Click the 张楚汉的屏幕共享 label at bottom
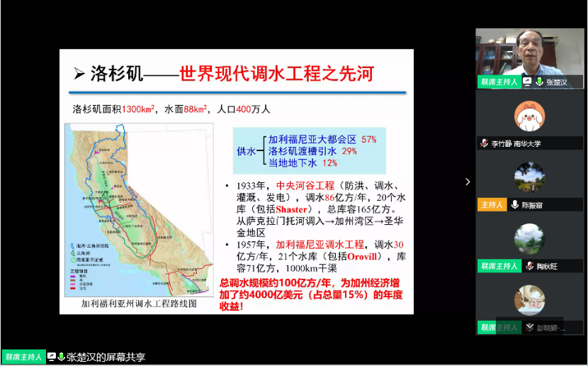 [106, 357]
